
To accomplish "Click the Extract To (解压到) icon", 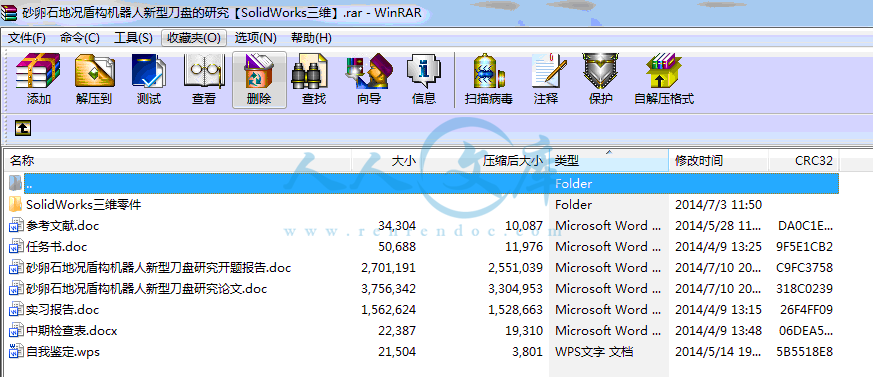I will point(94,71).
